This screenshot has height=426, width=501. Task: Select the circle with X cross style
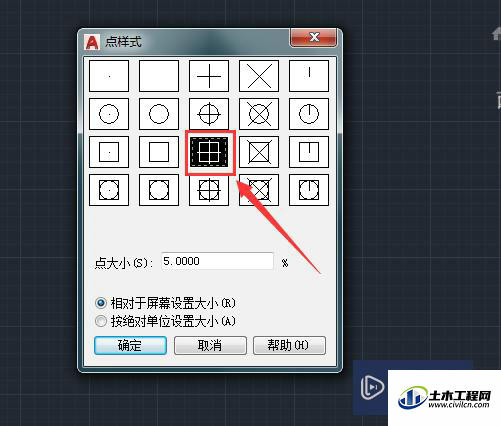259,114
